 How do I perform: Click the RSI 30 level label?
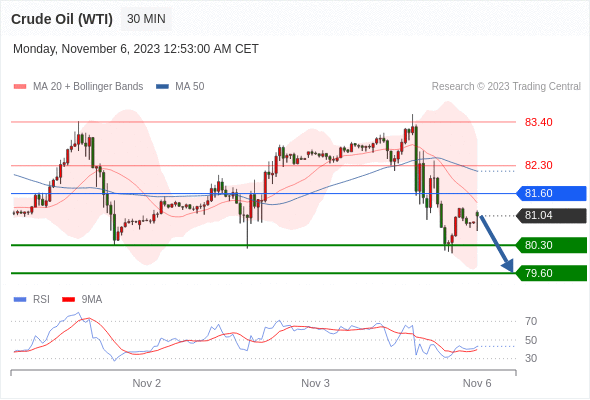tap(531, 358)
